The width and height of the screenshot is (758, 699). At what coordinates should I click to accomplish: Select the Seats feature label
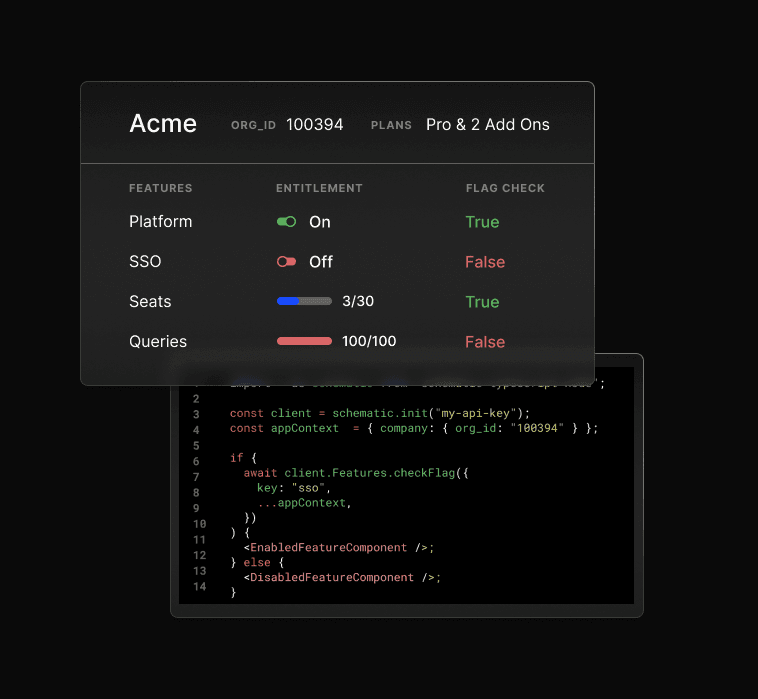click(x=150, y=302)
